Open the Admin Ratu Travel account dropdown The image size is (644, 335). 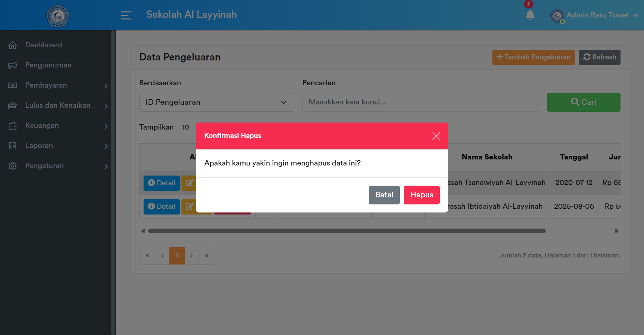(596, 15)
